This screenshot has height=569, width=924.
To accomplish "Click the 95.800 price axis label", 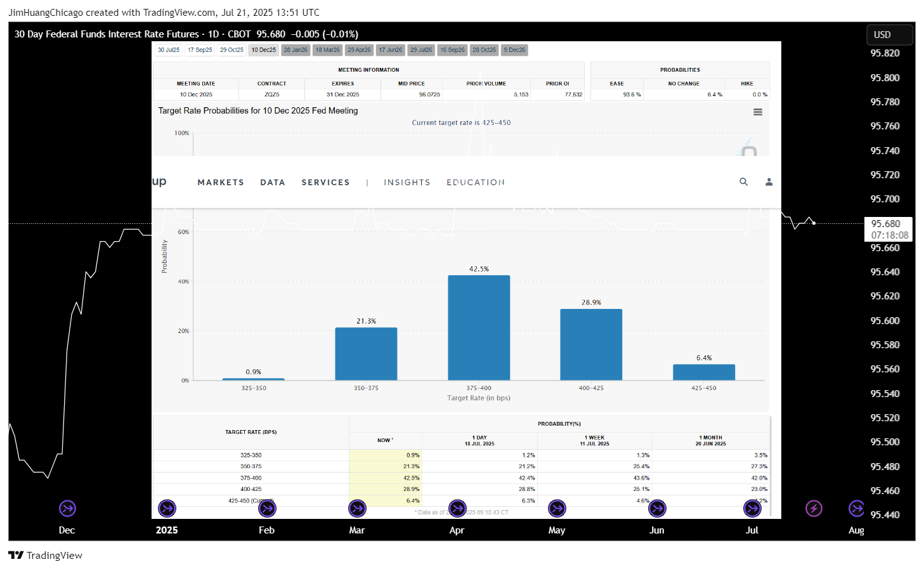I will 885,77.
